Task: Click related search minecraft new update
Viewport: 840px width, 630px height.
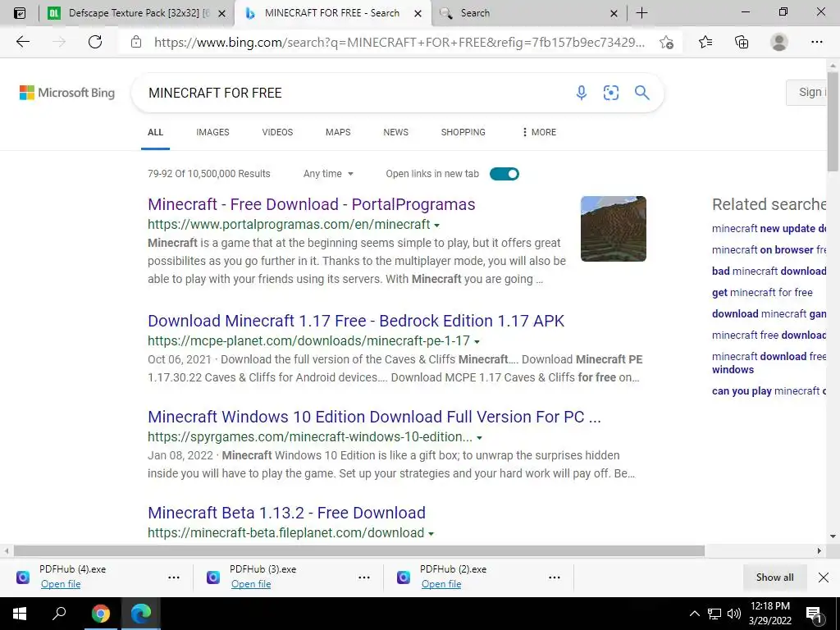Action: (x=769, y=228)
